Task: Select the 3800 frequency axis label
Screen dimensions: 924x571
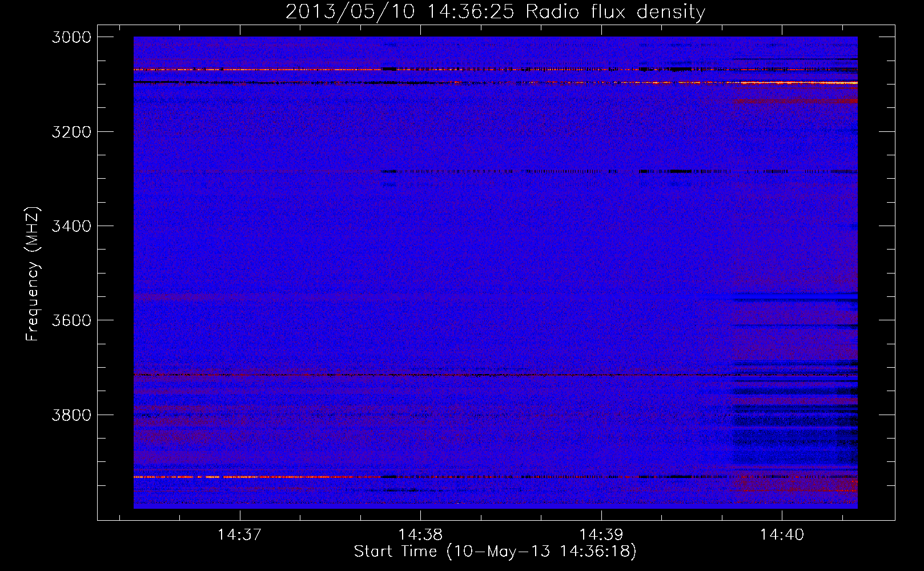Action: [71, 415]
